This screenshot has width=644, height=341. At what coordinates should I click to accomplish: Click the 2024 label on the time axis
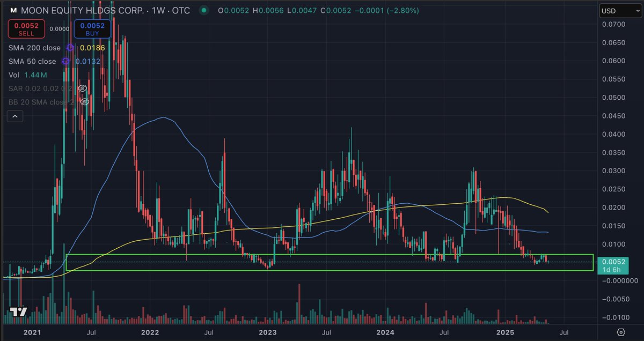click(x=385, y=332)
